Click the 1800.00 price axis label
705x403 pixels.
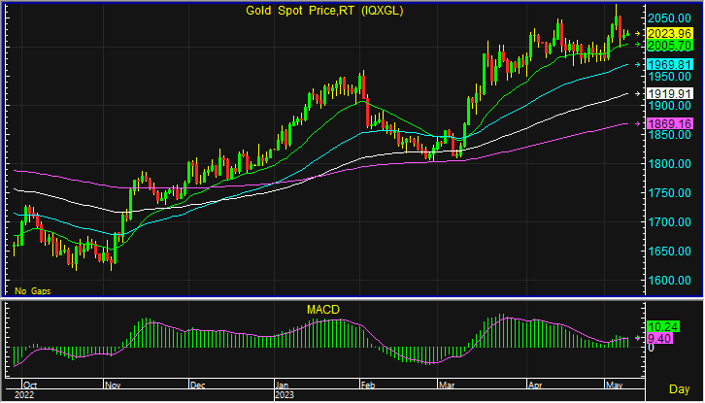(x=670, y=164)
